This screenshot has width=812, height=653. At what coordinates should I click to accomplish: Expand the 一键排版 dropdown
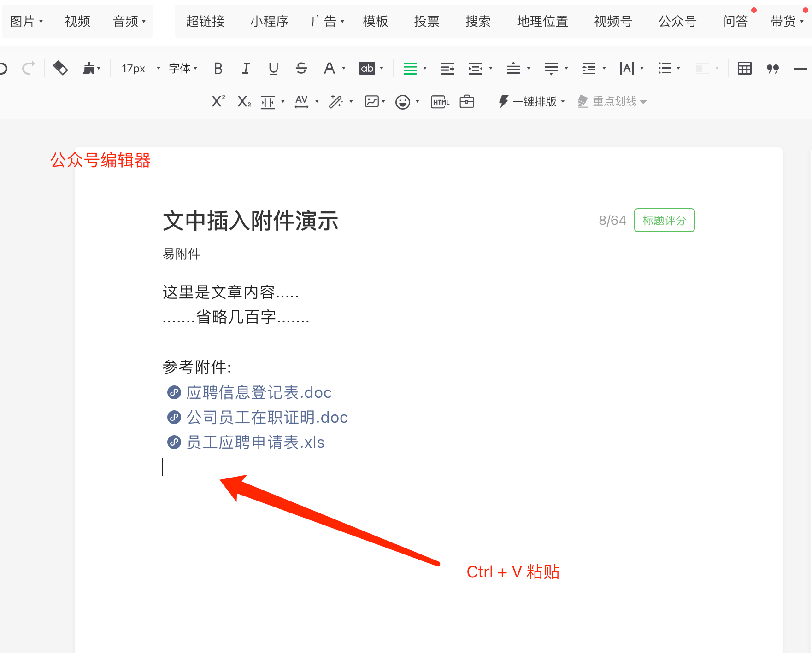pyautogui.click(x=534, y=101)
